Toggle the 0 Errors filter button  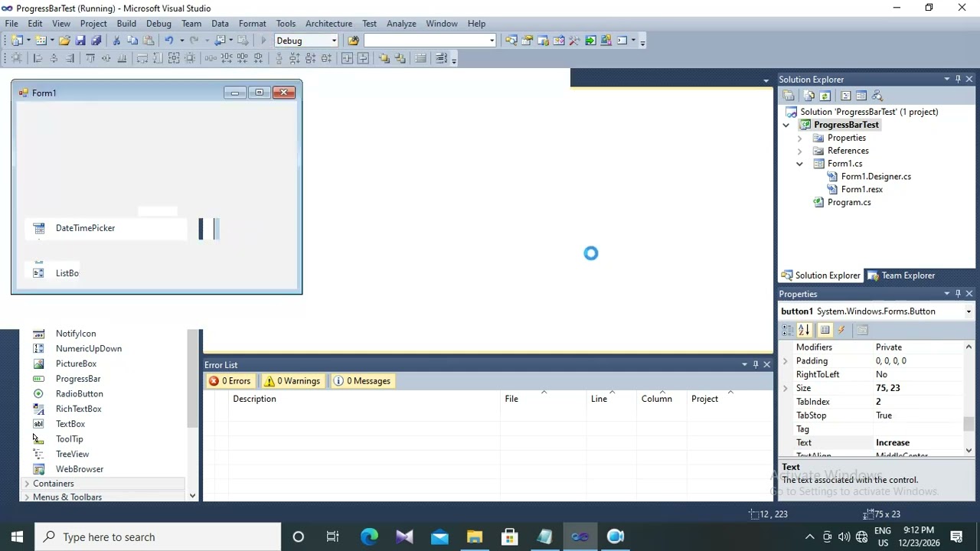[230, 381]
